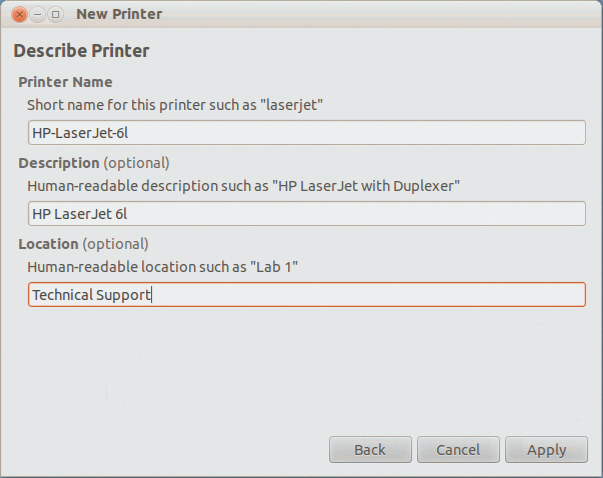Minimize the New Printer window
This screenshot has height=478, width=603.
pos(37,14)
